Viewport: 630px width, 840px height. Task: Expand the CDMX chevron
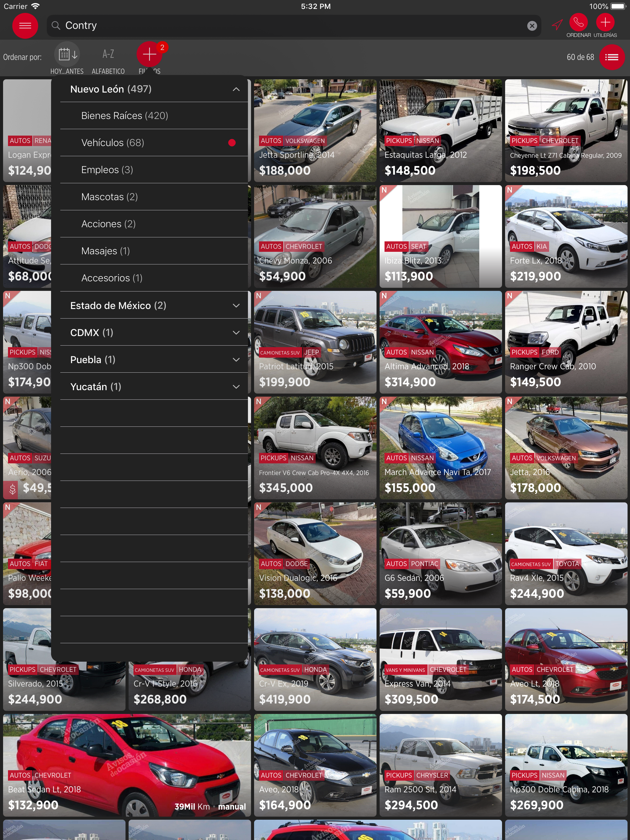tap(236, 333)
